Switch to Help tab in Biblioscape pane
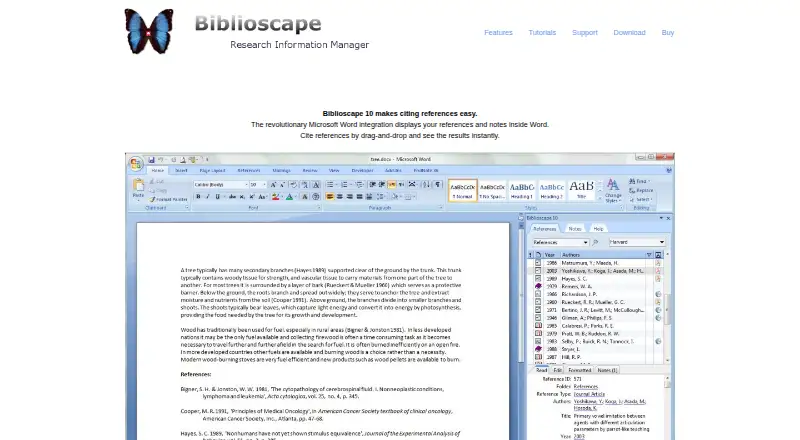 coord(598,229)
